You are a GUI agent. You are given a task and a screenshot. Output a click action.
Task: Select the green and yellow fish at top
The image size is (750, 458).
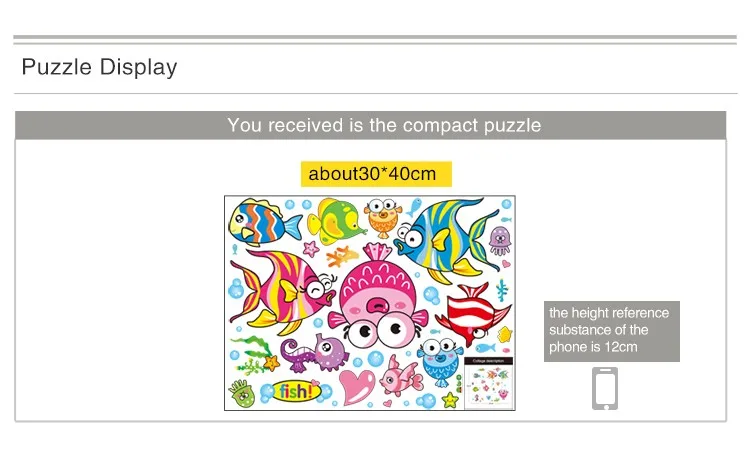pyautogui.click(x=335, y=220)
